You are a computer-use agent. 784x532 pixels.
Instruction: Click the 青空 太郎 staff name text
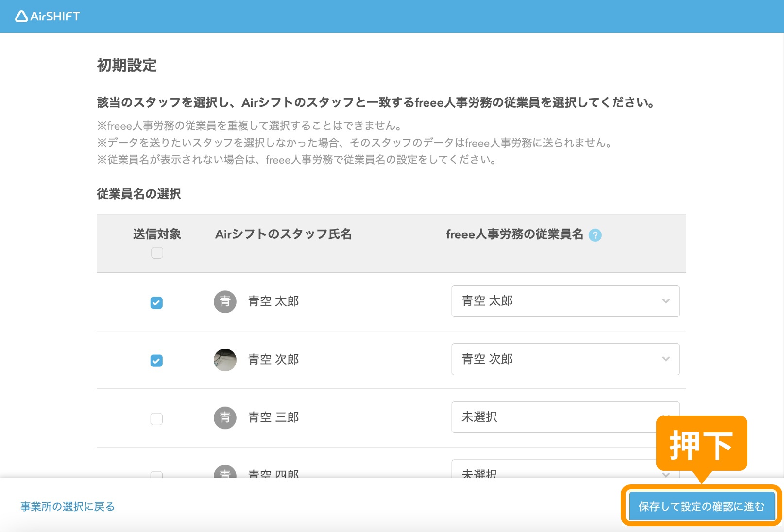coord(273,301)
